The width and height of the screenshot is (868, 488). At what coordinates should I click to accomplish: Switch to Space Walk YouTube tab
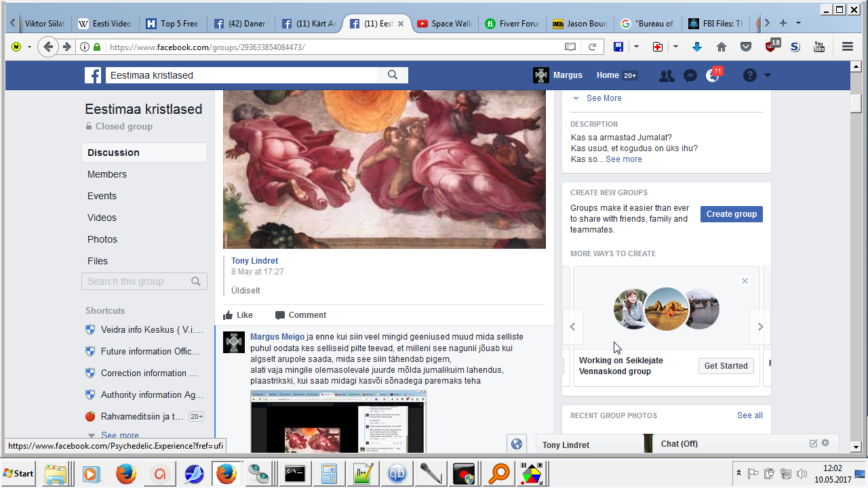pos(444,24)
